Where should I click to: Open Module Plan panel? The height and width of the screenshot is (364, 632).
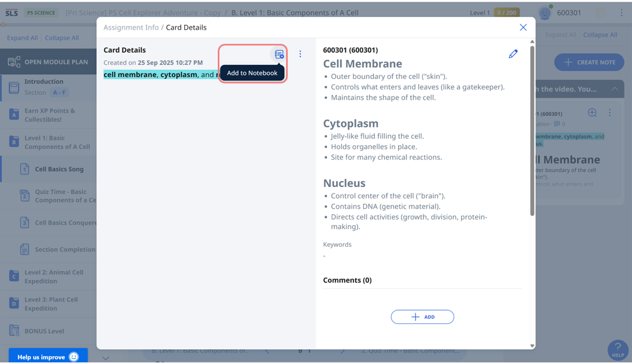[x=48, y=62]
